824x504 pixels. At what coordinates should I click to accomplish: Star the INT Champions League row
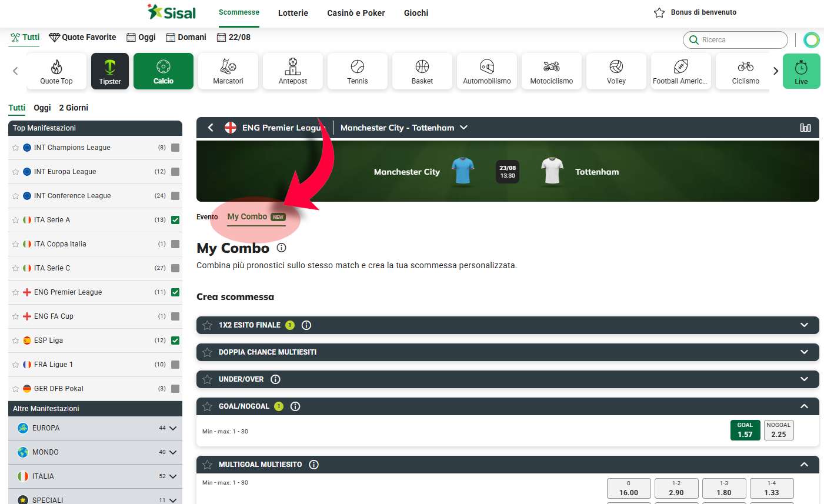point(15,148)
